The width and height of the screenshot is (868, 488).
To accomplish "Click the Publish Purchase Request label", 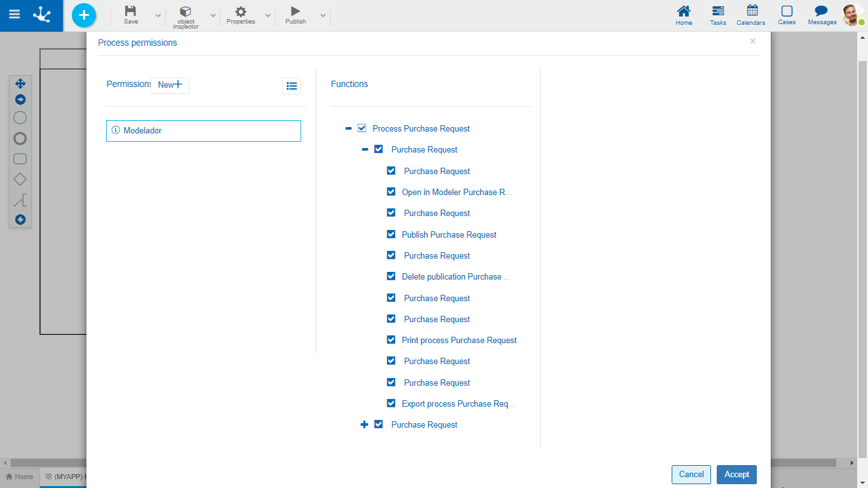I will pos(449,234).
